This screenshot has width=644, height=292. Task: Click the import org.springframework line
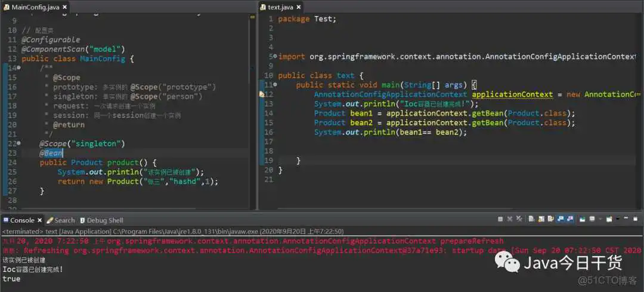[457, 56]
